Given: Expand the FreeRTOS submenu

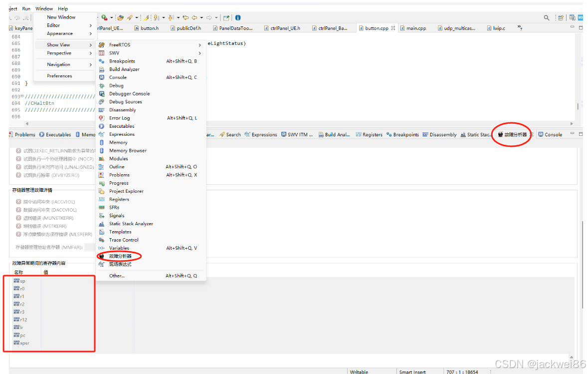Looking at the screenshot, I should [x=120, y=44].
